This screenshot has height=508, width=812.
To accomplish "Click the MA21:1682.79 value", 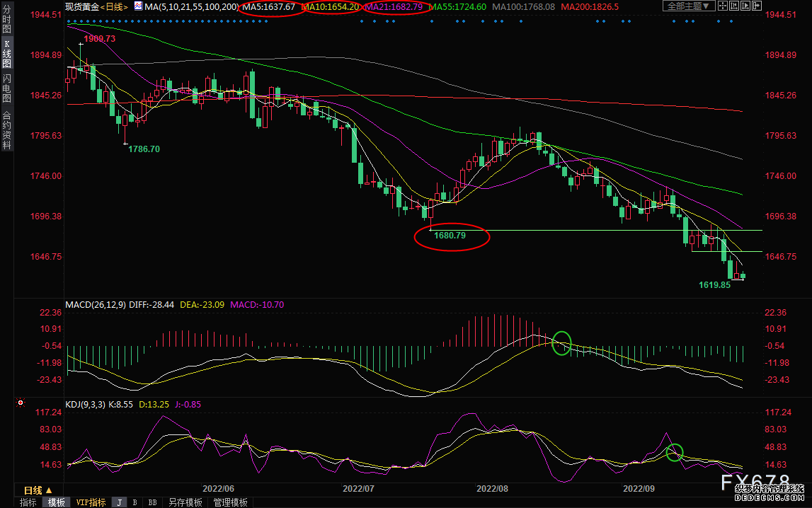I will [394, 7].
